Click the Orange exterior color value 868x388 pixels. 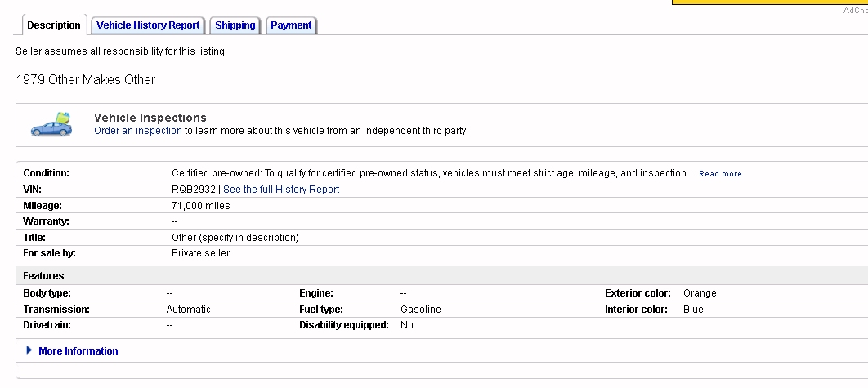(700, 293)
